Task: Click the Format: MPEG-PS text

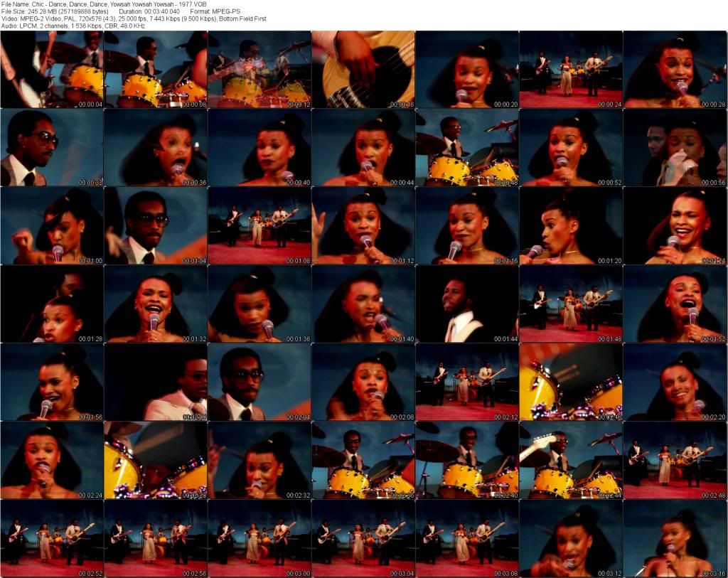Action: tap(215, 11)
